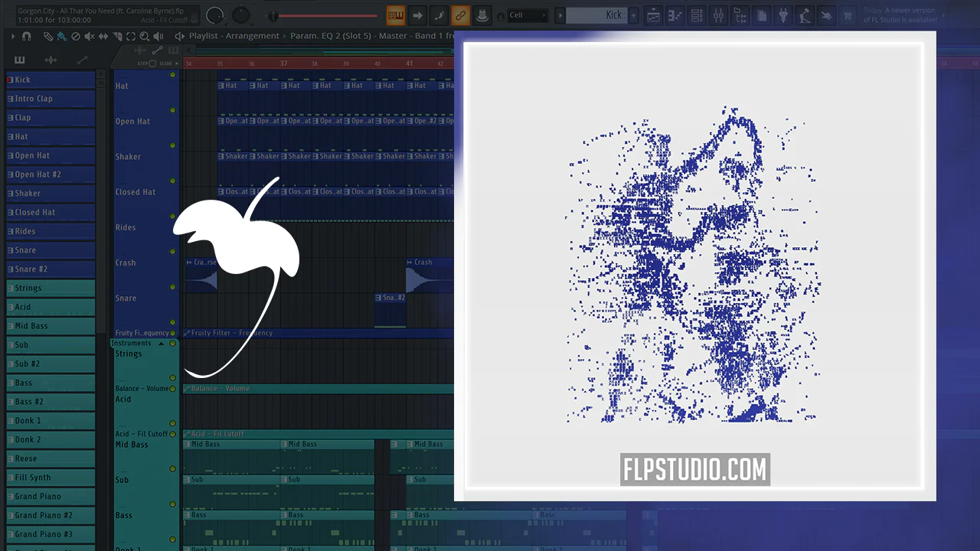The width and height of the screenshot is (980, 551).
Task: Turn the left round knob beside project title
Action: point(215,15)
